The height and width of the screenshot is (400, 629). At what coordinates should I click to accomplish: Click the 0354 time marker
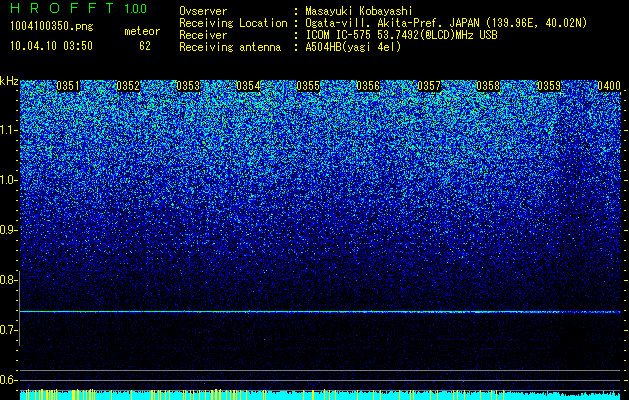point(248,86)
